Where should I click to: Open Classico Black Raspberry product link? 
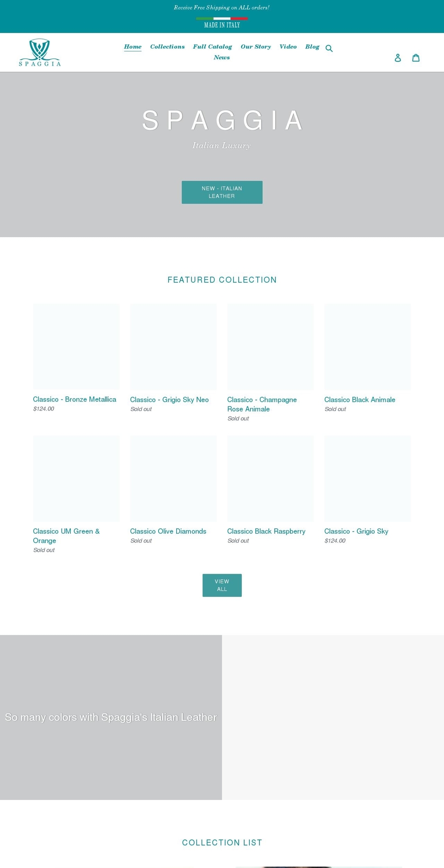(266, 531)
